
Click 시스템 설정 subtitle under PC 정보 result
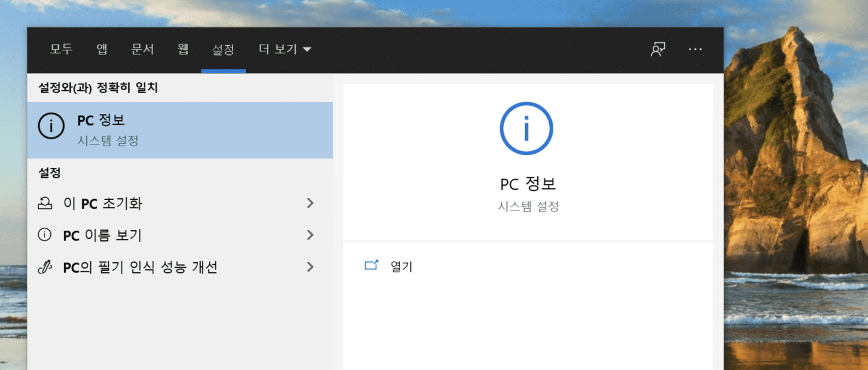coord(108,140)
